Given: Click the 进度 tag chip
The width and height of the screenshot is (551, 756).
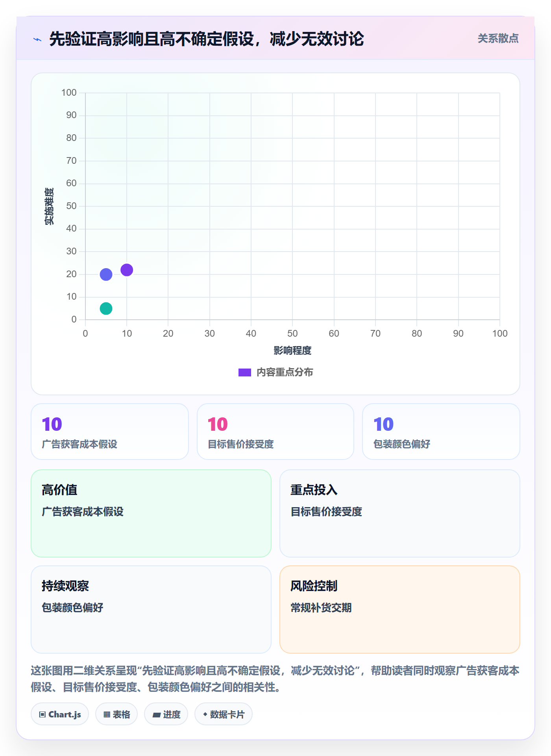Looking at the screenshot, I should click(166, 714).
